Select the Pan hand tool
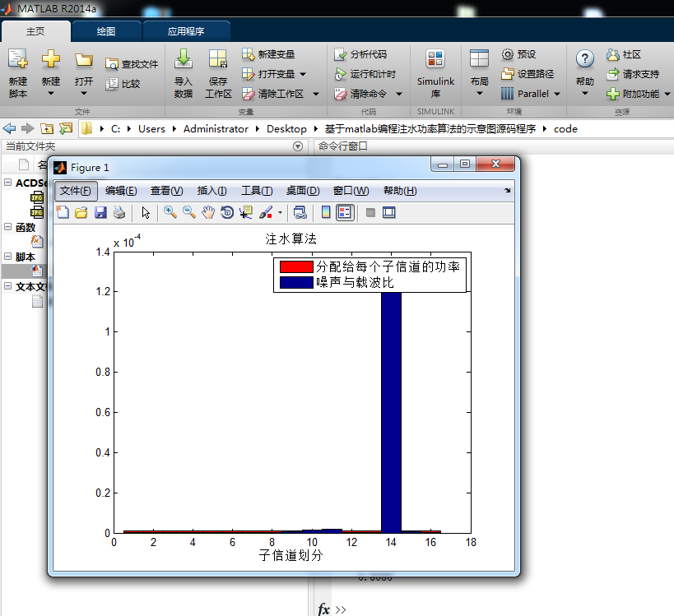The image size is (674, 616). pos(208,213)
